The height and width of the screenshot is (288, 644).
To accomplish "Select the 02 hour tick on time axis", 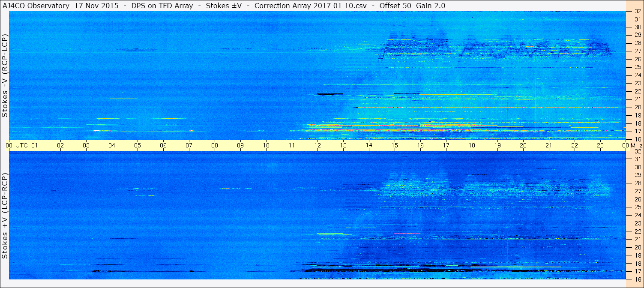I will (x=60, y=145).
